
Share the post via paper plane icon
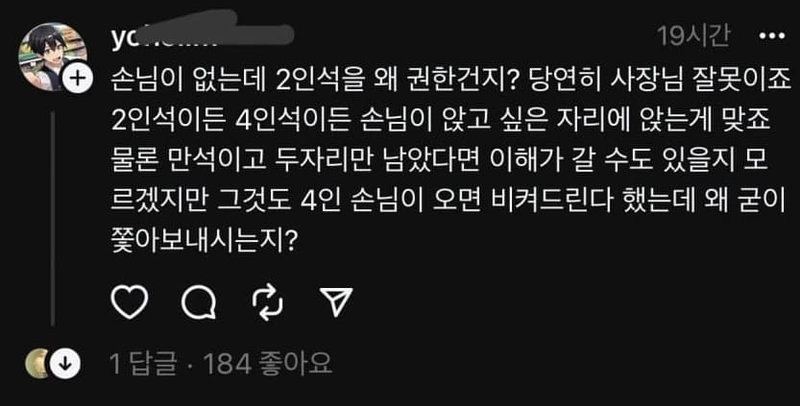[x=336, y=301]
